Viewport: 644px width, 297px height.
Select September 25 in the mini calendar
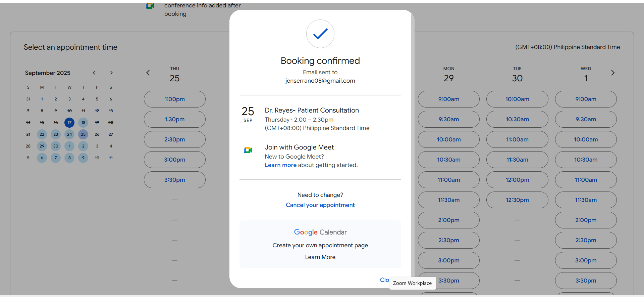pyautogui.click(x=83, y=134)
